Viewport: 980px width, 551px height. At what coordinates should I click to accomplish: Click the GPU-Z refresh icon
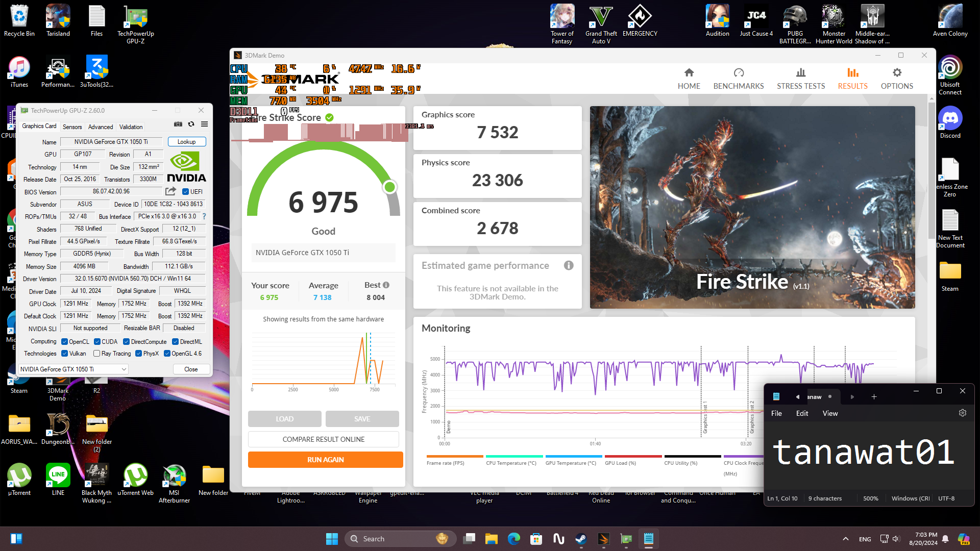click(191, 124)
